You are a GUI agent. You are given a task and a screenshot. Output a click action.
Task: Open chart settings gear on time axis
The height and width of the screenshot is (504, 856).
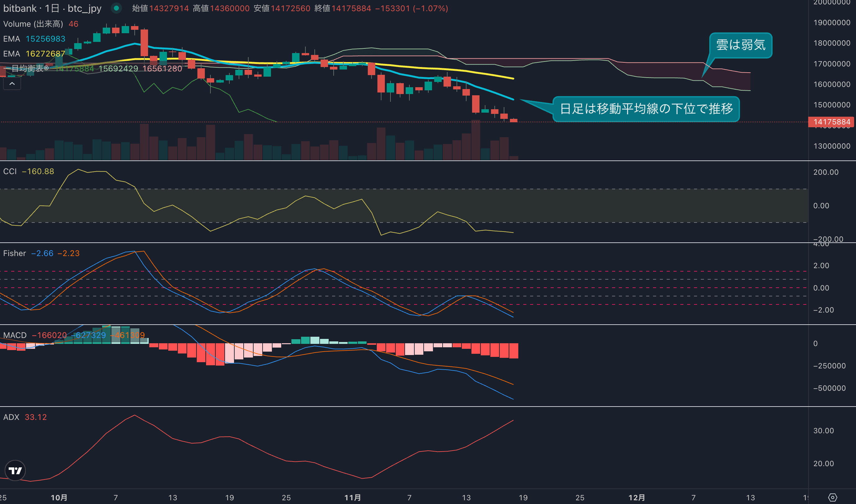pyautogui.click(x=832, y=497)
